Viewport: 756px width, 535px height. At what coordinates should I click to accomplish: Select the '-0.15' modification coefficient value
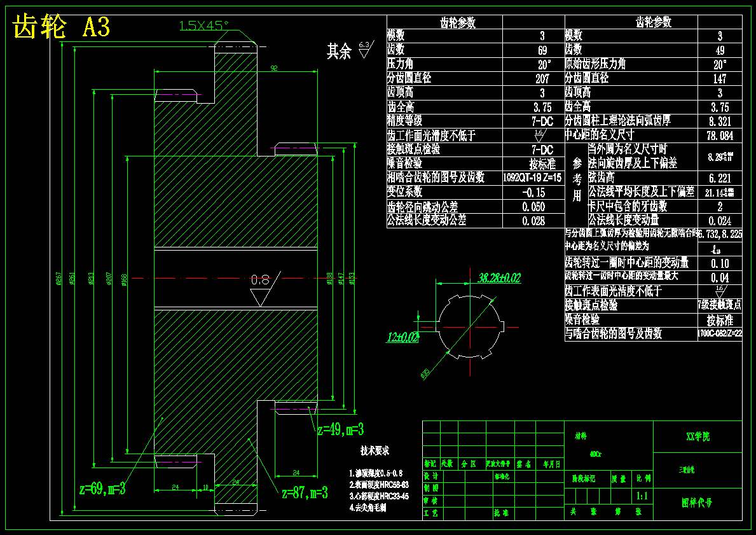click(533, 192)
